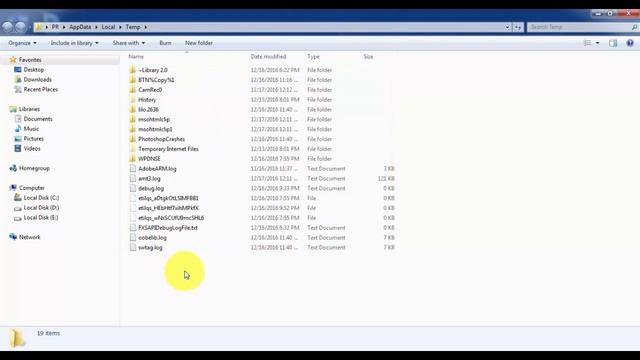This screenshot has width=640, height=360.
Task: Click Temp in the breadcrumb path
Action: [133, 27]
